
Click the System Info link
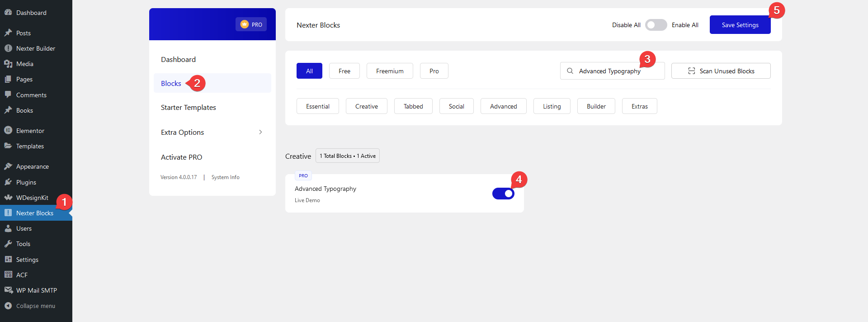225,177
